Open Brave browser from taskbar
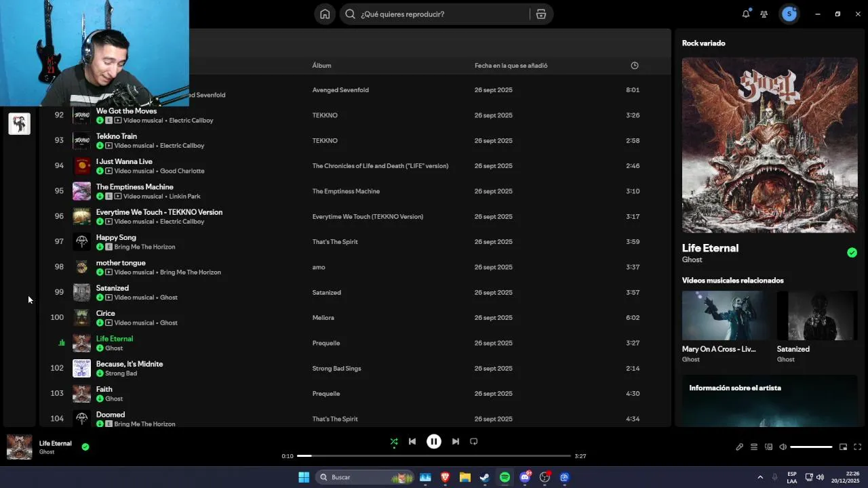 (446, 477)
